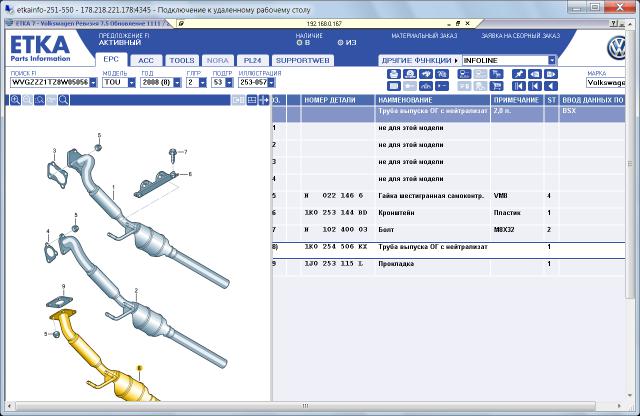The height and width of the screenshot is (416, 640).
Task: Open the NORA tab
Action: coord(218,60)
